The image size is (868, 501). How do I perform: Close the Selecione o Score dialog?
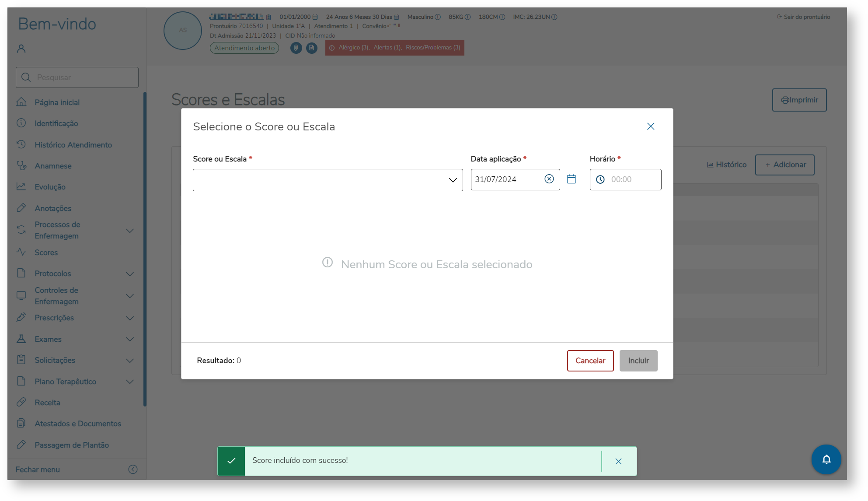click(650, 126)
